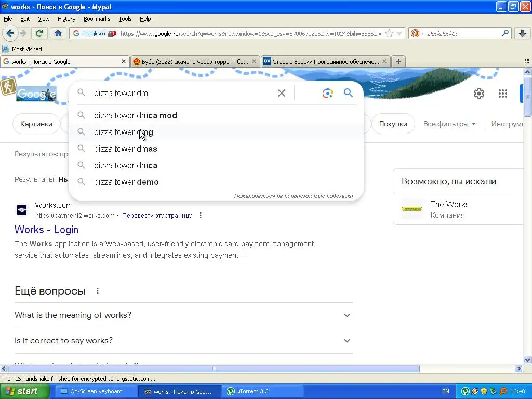Click the URL address field
Image resolution: width=532 pixels, height=399 pixels.
(x=251, y=34)
